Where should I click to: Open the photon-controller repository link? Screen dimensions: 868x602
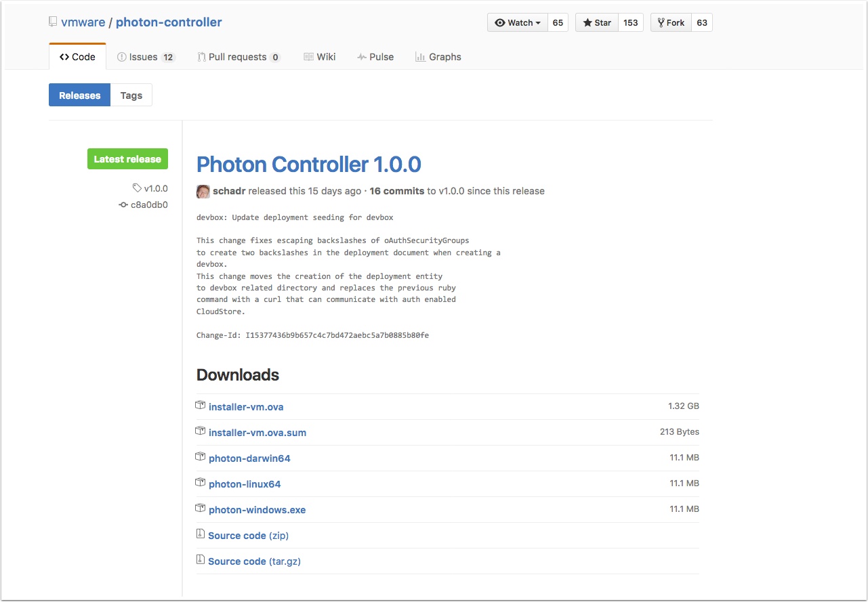[169, 22]
